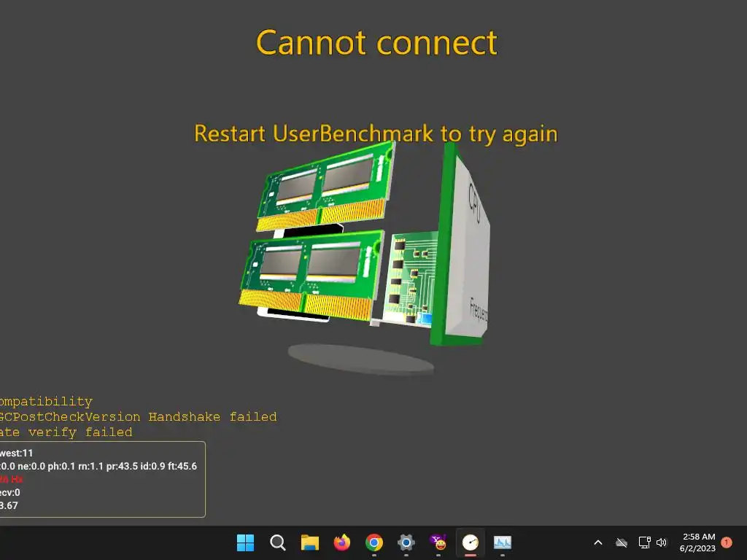Screen dimensions: 747x560
Task: Open the volume speaker tray icon
Action: tap(661, 542)
